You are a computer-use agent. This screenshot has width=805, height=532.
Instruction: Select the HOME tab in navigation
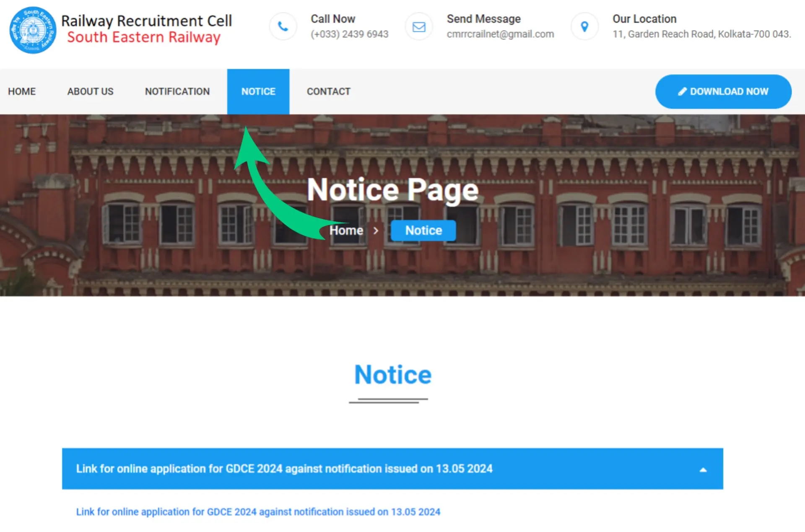coord(21,91)
